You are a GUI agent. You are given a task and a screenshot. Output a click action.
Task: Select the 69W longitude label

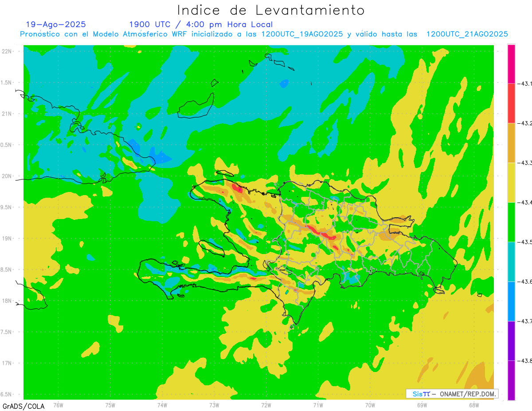tap(422, 405)
